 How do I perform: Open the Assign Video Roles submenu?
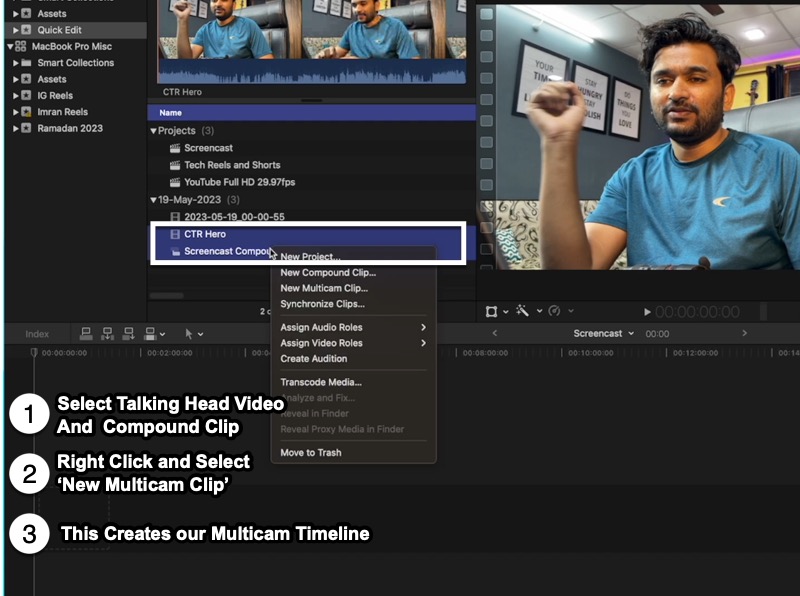click(x=353, y=343)
